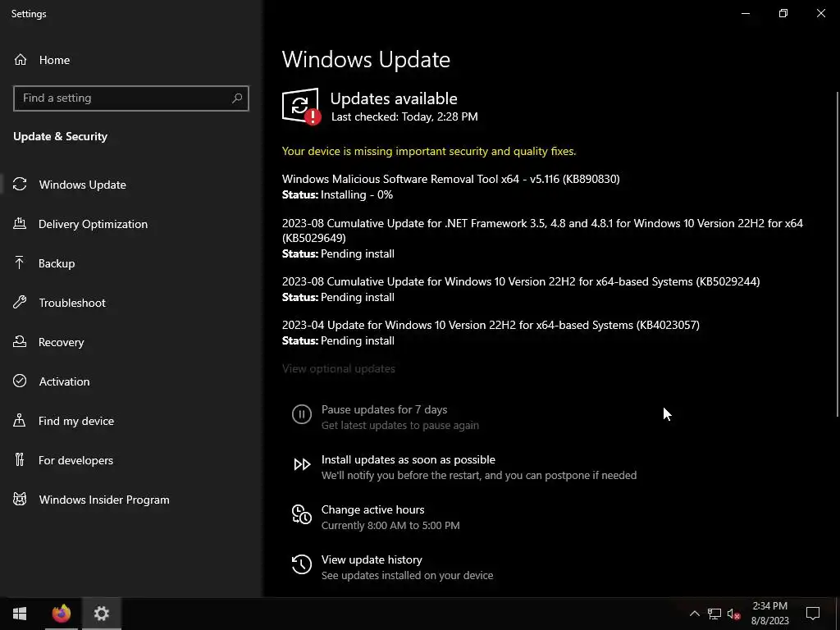Click the Activation checkmark circle icon
This screenshot has width=840, height=630.
tap(20, 381)
